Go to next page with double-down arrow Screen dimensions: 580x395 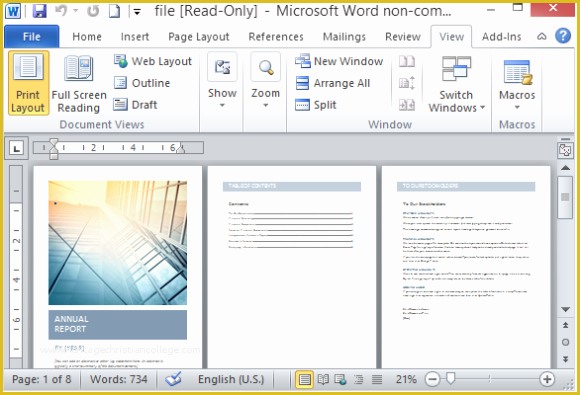[x=565, y=359]
